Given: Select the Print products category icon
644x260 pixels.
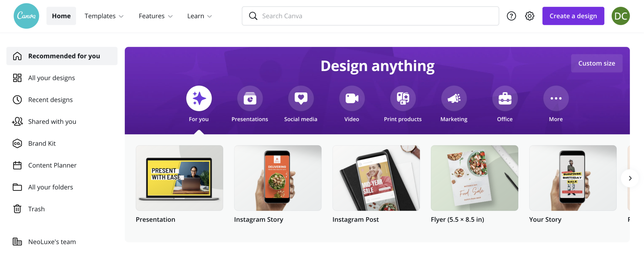Looking at the screenshot, I should click(x=402, y=98).
